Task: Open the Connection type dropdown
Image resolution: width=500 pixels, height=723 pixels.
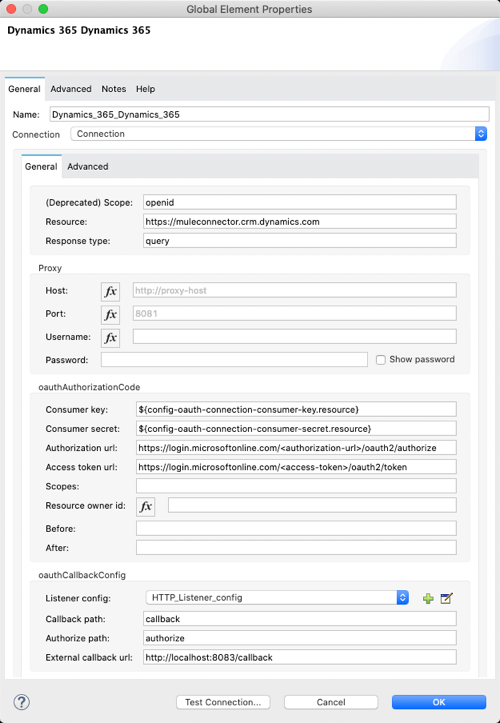Action: (279, 134)
